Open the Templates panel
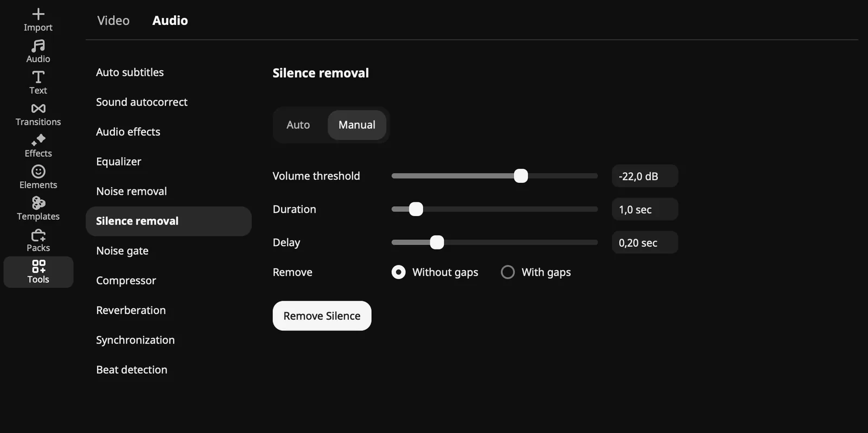 point(38,208)
